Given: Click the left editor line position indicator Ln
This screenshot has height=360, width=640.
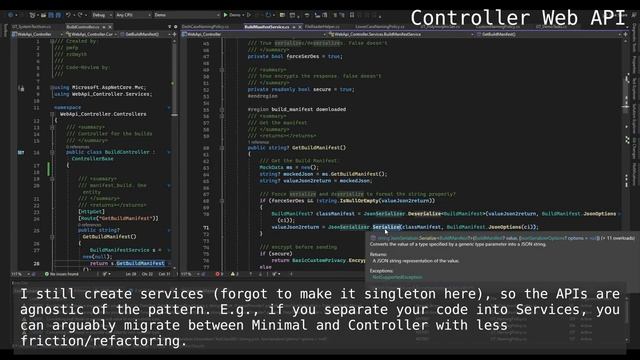Looking at the screenshot, I should (131, 274).
